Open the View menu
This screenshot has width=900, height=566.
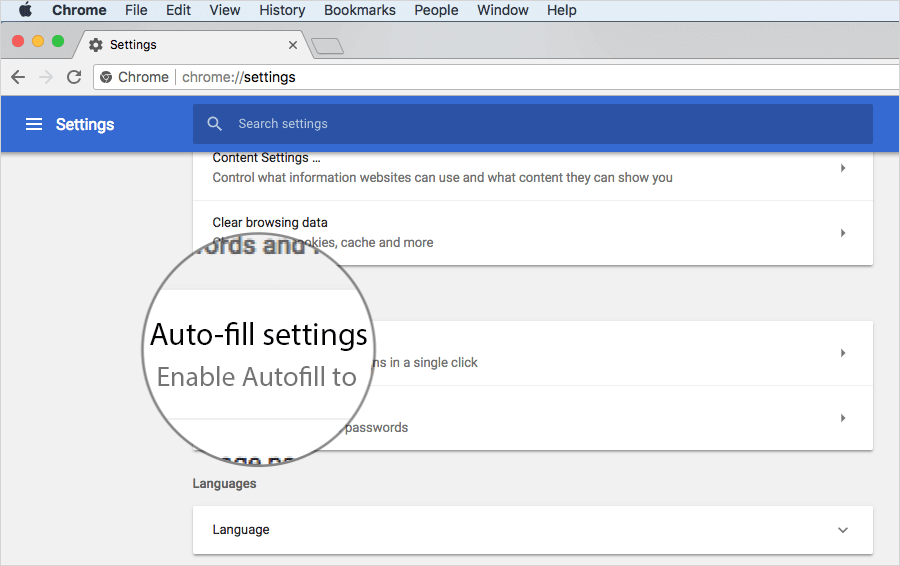point(224,10)
